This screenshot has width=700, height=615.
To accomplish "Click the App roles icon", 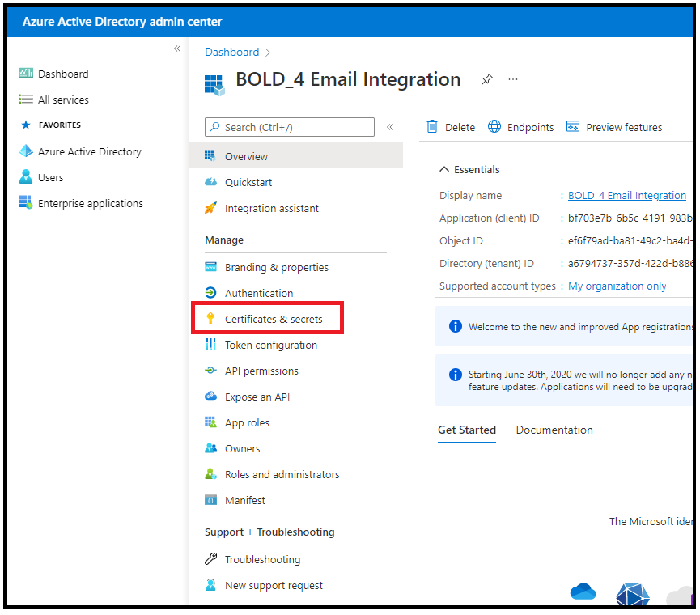I will (x=210, y=422).
